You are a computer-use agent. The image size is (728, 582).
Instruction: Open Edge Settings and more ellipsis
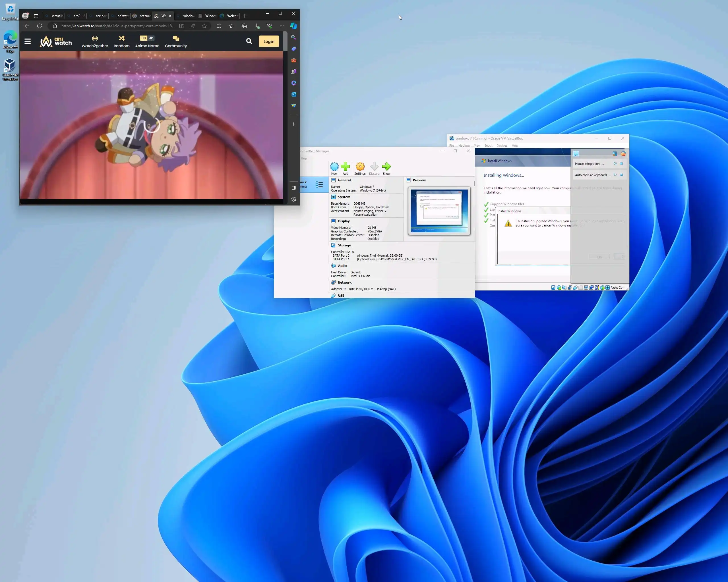tap(282, 26)
